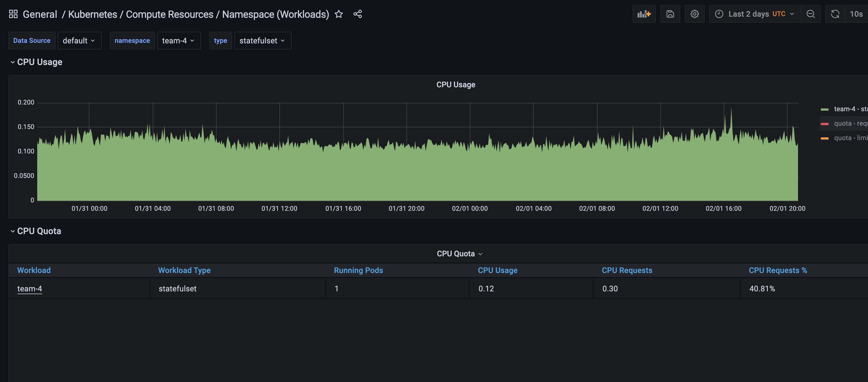Click the type variable label
Image resolution: width=868 pixels, height=382 pixels.
point(220,41)
